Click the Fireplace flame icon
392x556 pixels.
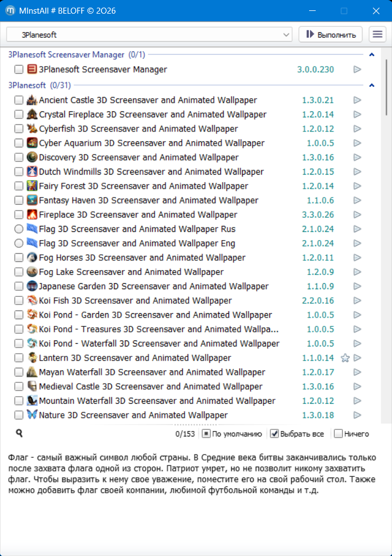point(32,214)
